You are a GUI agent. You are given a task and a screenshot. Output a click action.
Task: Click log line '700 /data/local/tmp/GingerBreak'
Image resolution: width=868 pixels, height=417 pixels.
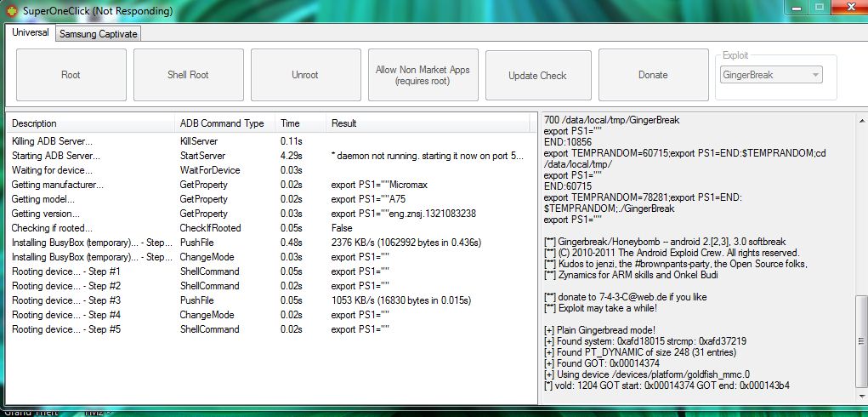612,120
